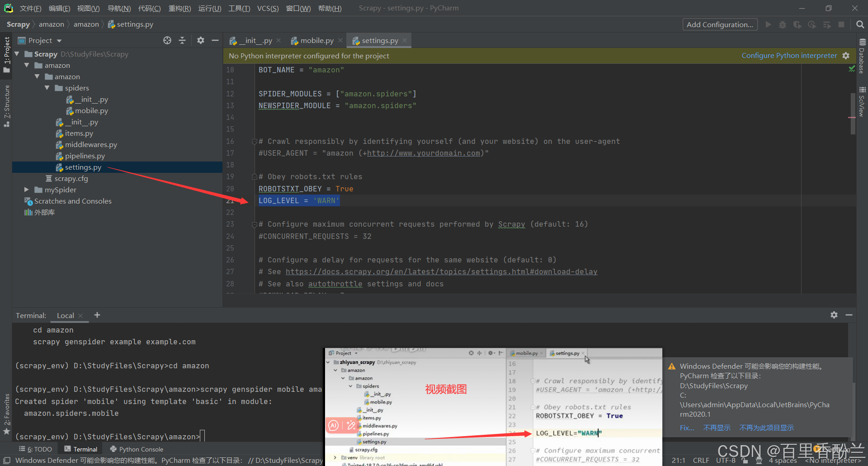Click UTF-8 encoding in status bar
This screenshot has height=466, width=868.
click(726, 461)
